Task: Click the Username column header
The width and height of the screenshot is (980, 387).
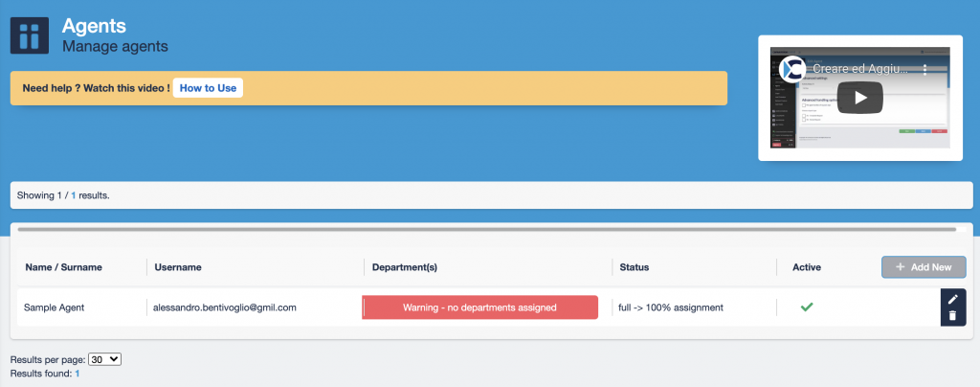Action: [x=177, y=267]
